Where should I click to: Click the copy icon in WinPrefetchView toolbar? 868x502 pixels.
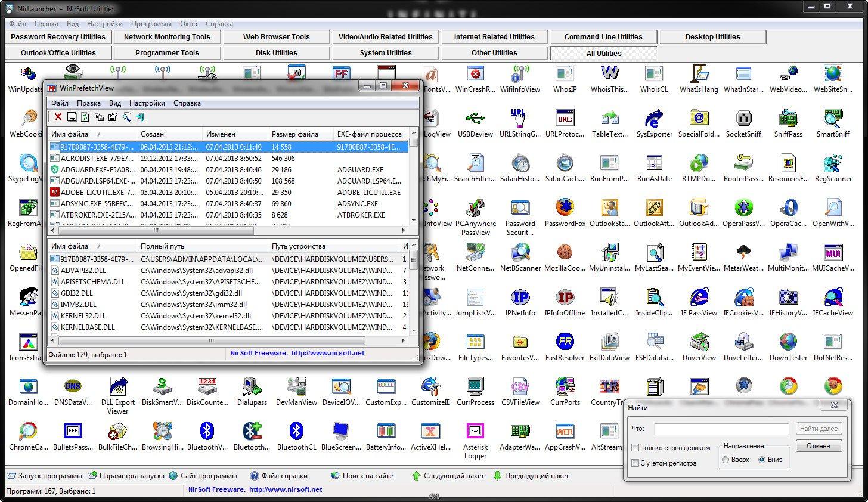click(99, 117)
